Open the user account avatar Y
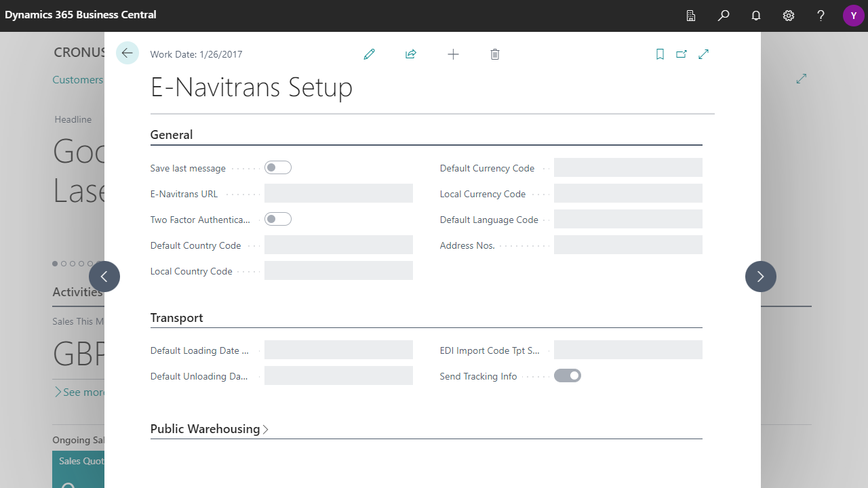868x488 pixels. (x=854, y=16)
